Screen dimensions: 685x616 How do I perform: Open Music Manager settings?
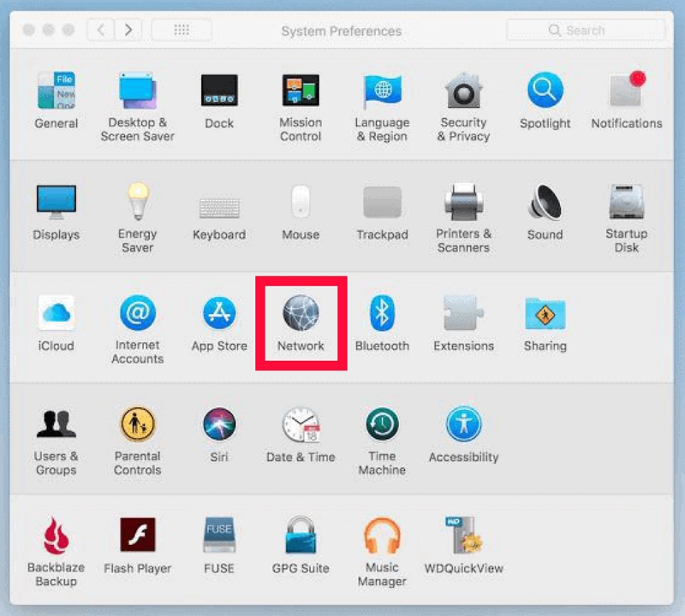tap(382, 552)
